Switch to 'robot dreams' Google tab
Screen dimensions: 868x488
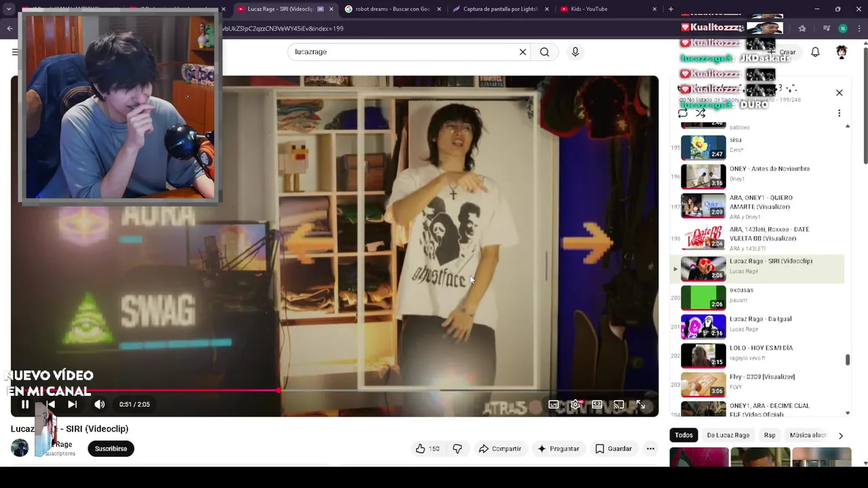[393, 9]
